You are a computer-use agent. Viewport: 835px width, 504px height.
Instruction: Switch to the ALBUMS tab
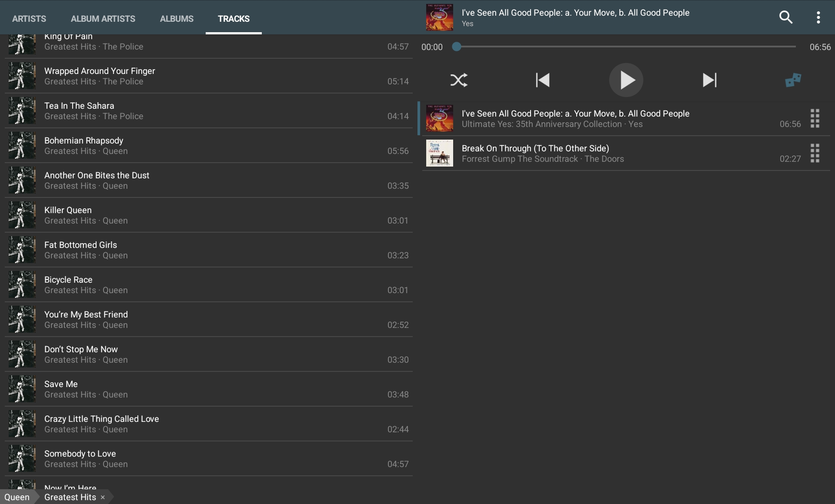(x=176, y=19)
